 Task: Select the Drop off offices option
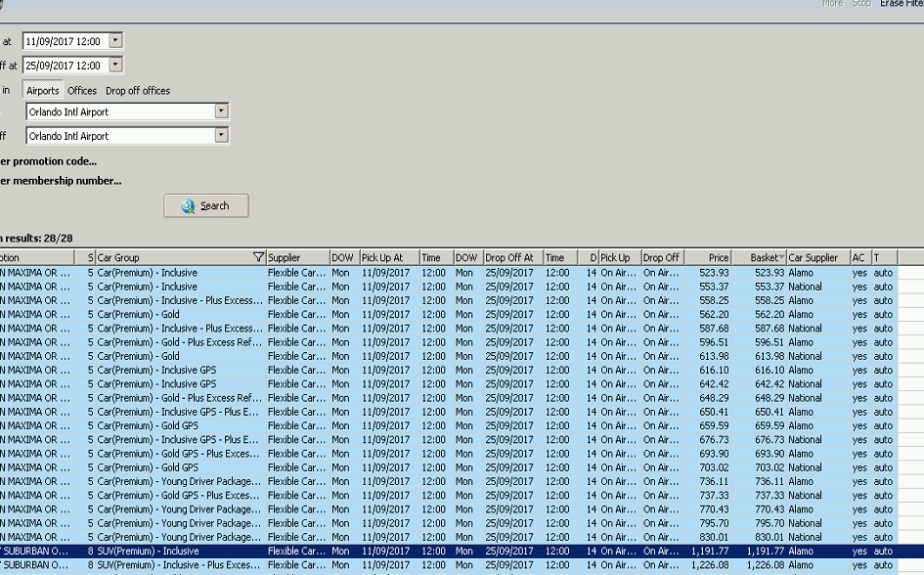tap(138, 91)
